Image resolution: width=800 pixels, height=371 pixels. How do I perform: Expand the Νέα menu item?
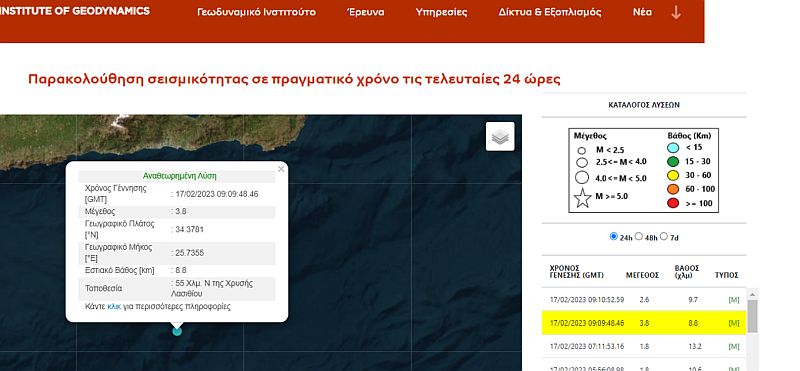(642, 12)
